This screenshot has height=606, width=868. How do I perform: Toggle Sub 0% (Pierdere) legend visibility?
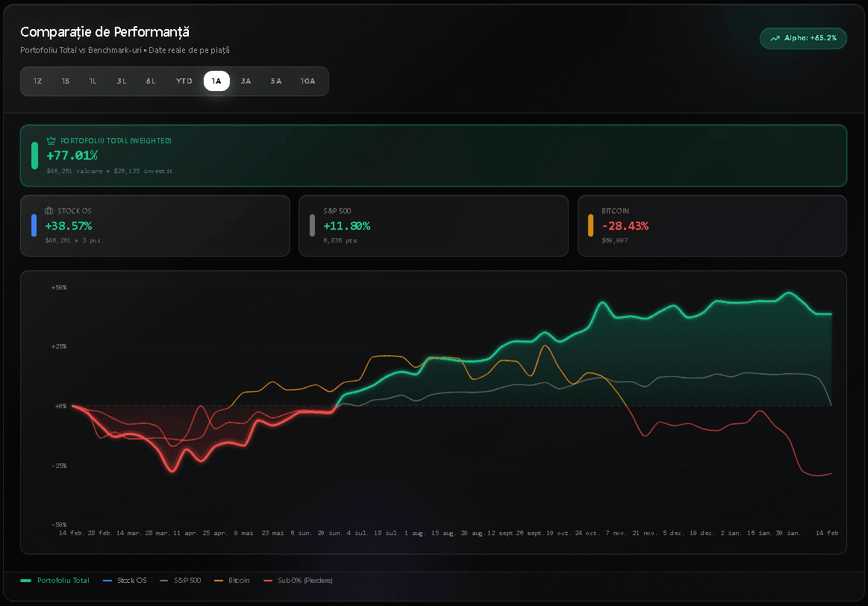[x=305, y=580]
